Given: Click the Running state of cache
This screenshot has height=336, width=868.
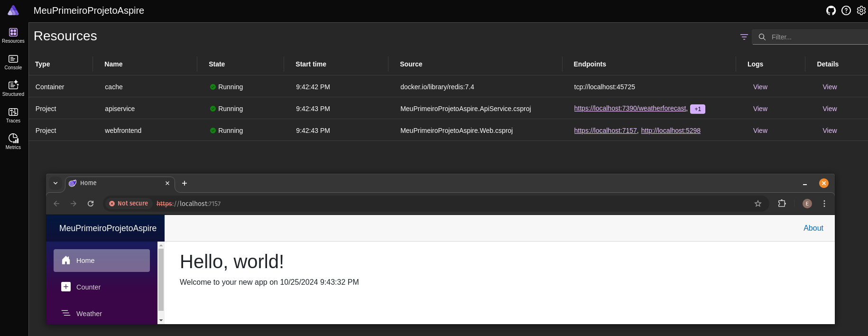Looking at the screenshot, I should (x=226, y=87).
